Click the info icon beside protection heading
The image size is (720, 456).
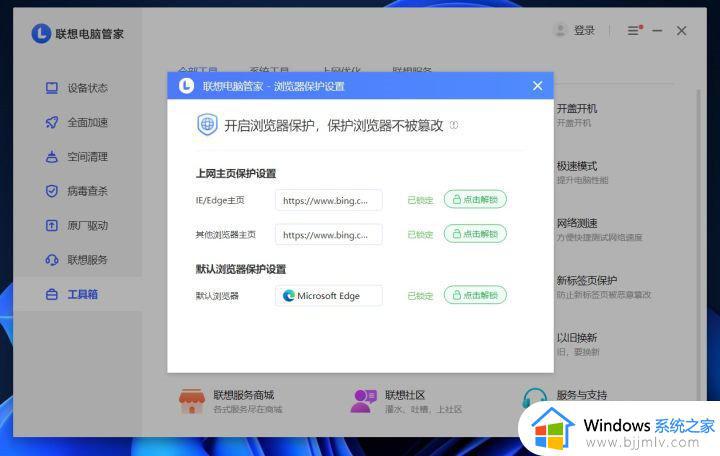tap(454, 125)
